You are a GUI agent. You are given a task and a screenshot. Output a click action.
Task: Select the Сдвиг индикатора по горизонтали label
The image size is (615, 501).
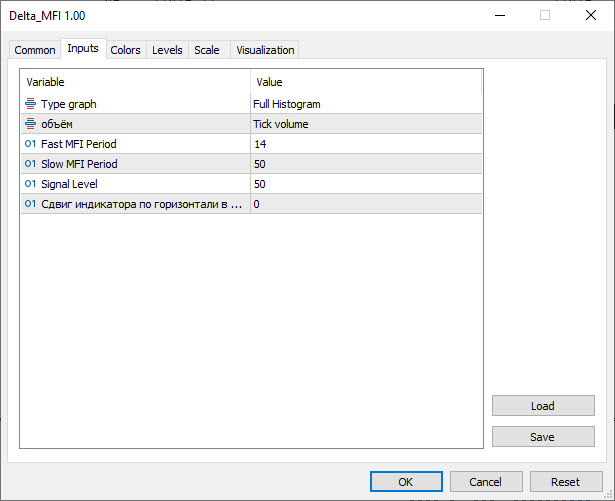tap(142, 204)
